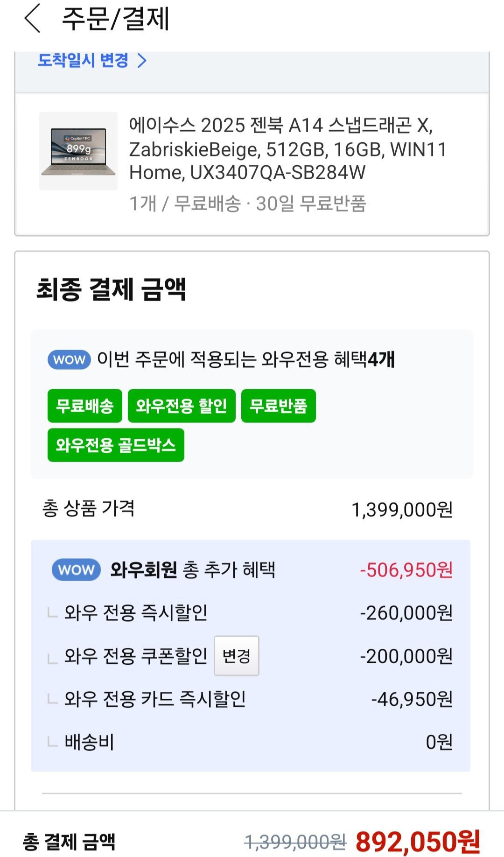Tap the 최종 결제 금액 section heading

pos(111,289)
